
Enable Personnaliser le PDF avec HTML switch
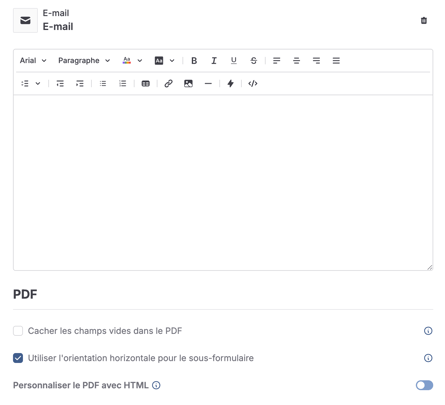(424, 385)
